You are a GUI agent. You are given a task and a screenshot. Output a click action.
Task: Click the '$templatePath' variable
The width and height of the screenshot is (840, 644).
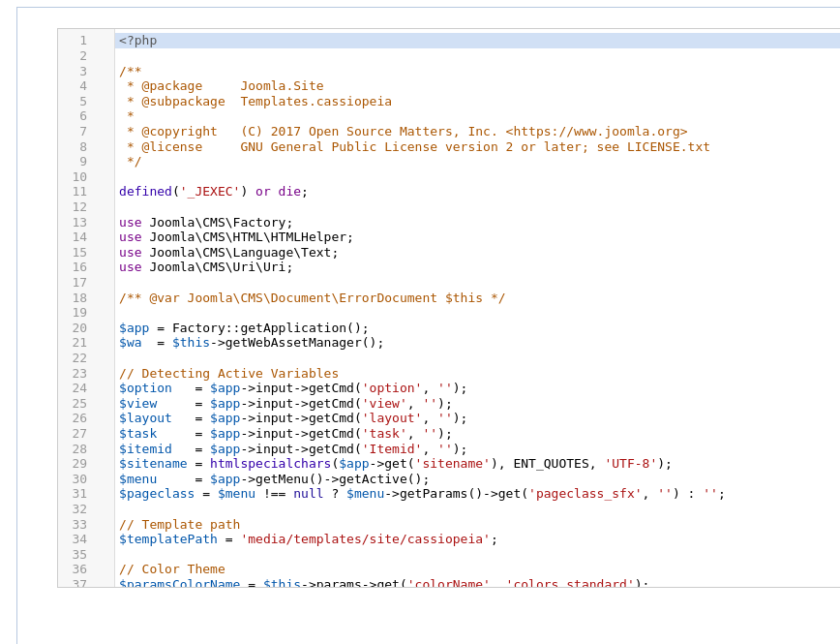[x=168, y=539]
